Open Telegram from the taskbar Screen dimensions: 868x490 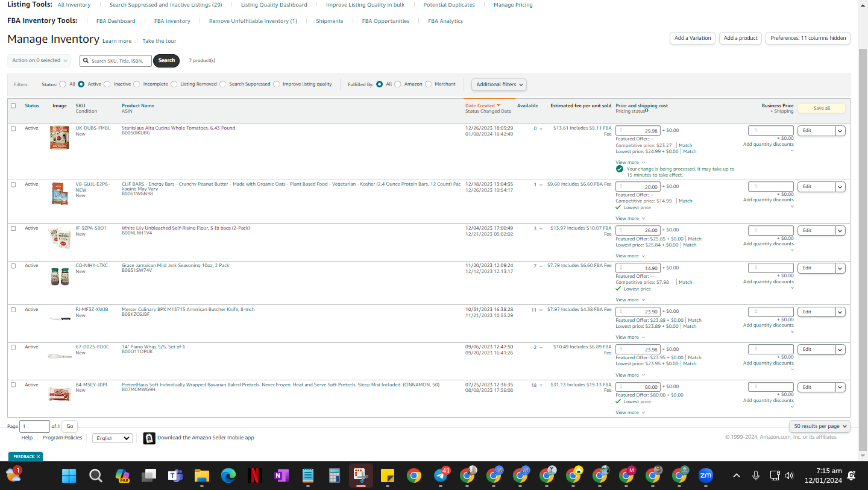(x=441, y=476)
